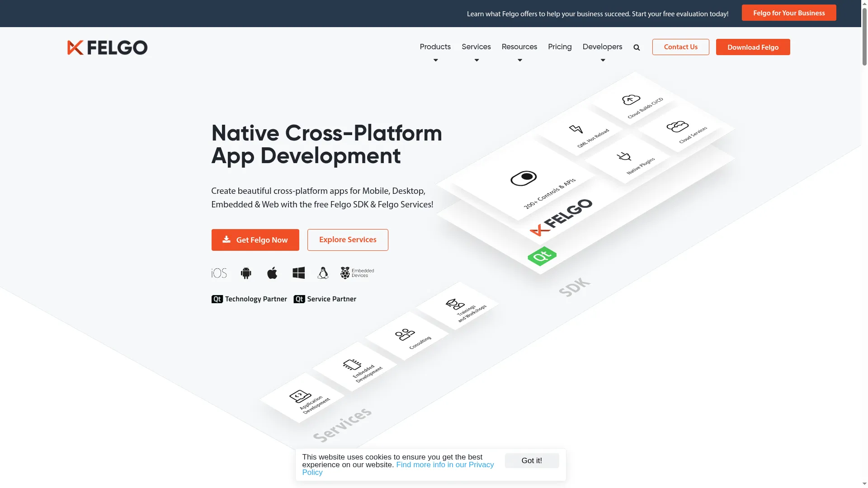Click the Contact Us button
This screenshot has width=868, height=488.
[680, 47]
